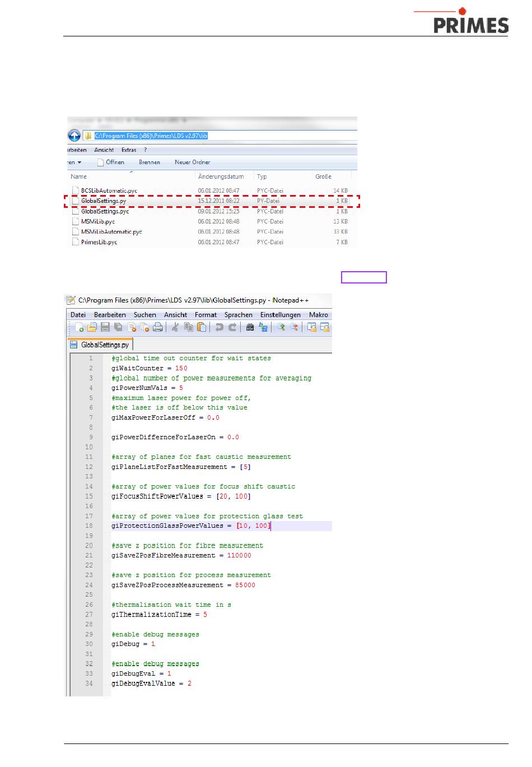Zoom in using the toolbar magnifier
The height and width of the screenshot is (767, 532).
pyautogui.click(x=281, y=328)
